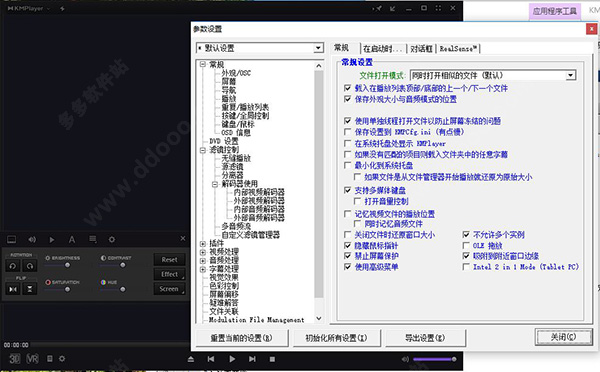The height and width of the screenshot is (372, 600).
Task: Rotate video counter-clockwise
Action: pos(13,265)
